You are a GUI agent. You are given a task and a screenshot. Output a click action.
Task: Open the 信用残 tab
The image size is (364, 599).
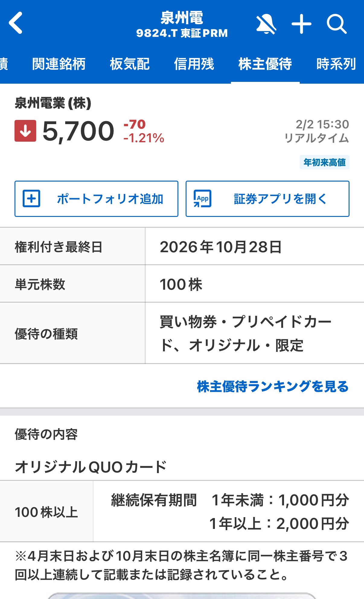point(194,64)
